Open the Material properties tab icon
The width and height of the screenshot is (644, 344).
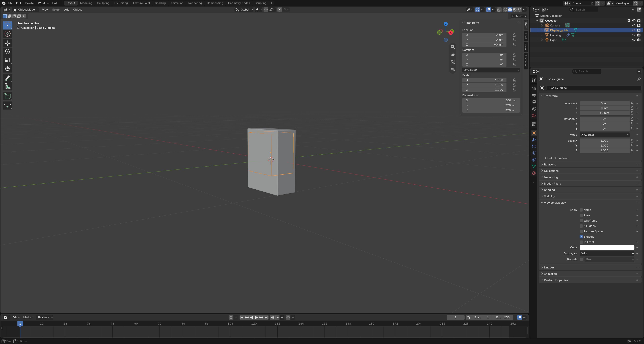(534, 173)
